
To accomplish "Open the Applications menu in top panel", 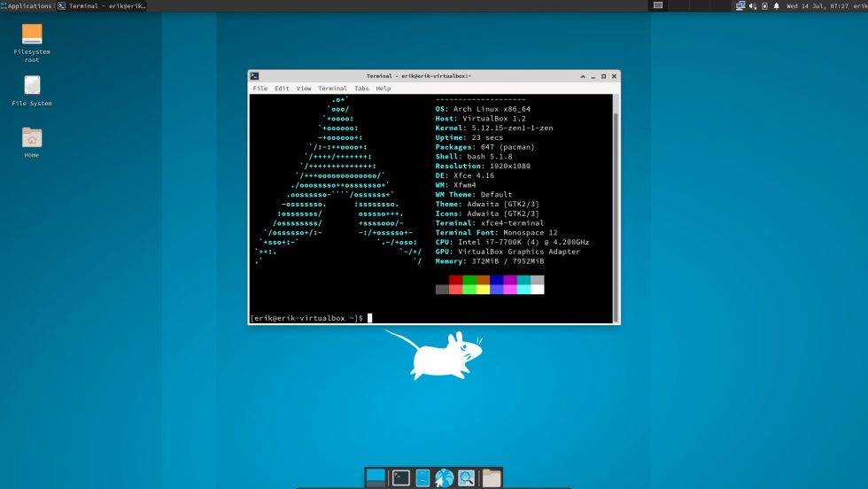I will click(x=27, y=6).
